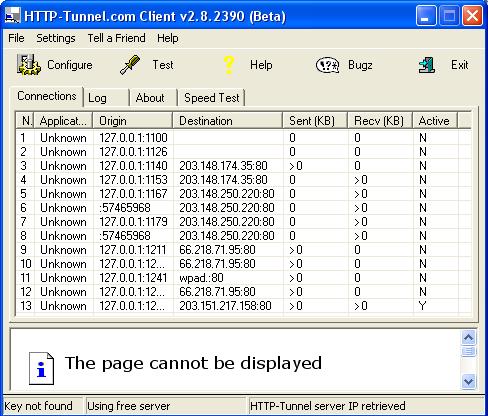Click the Bugz toolbar label

pyautogui.click(x=360, y=65)
